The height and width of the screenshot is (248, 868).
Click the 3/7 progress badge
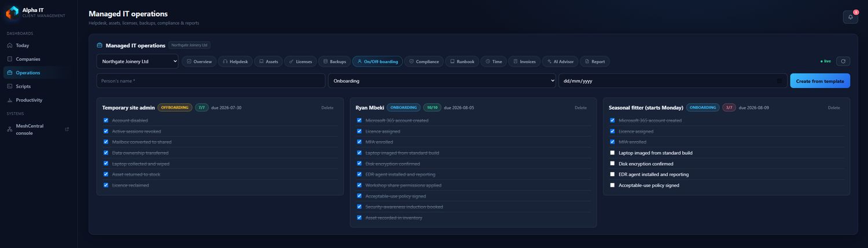(x=729, y=108)
